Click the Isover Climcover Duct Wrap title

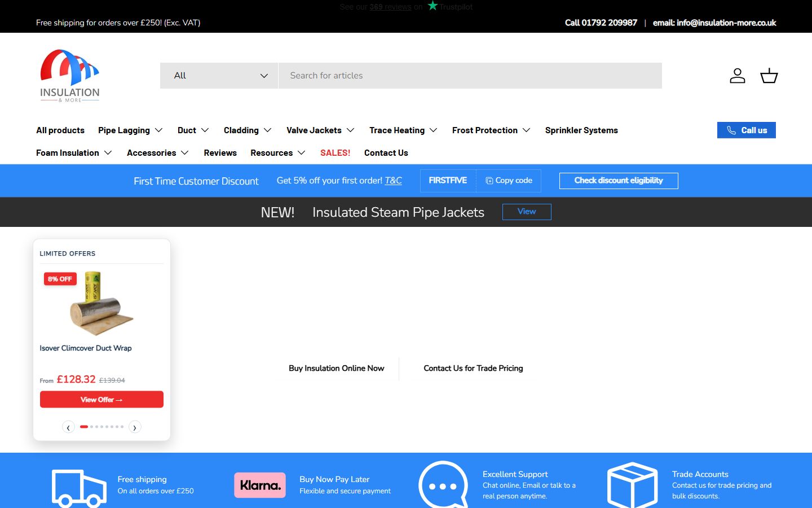[x=86, y=348]
